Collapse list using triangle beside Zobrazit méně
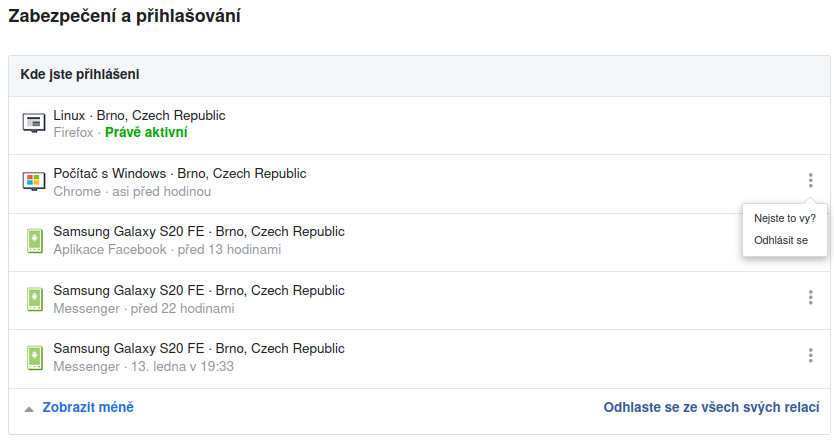834x445 pixels. pos(29,409)
